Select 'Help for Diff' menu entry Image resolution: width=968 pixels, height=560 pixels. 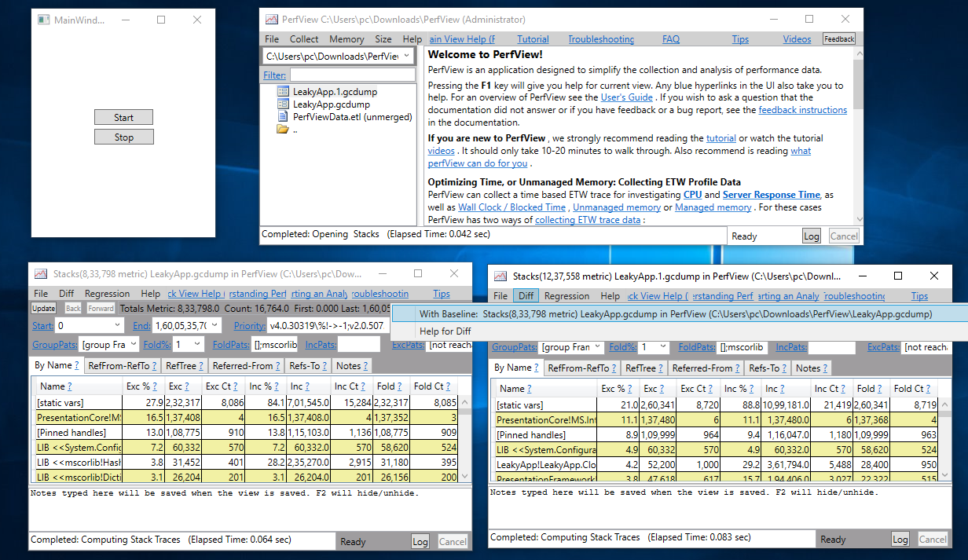pyautogui.click(x=445, y=331)
